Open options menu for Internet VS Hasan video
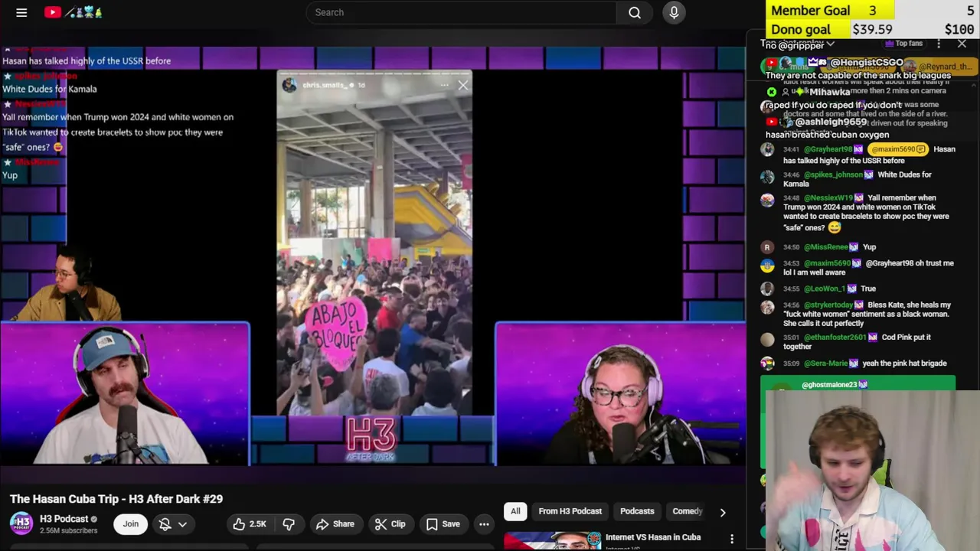 pos(732,539)
